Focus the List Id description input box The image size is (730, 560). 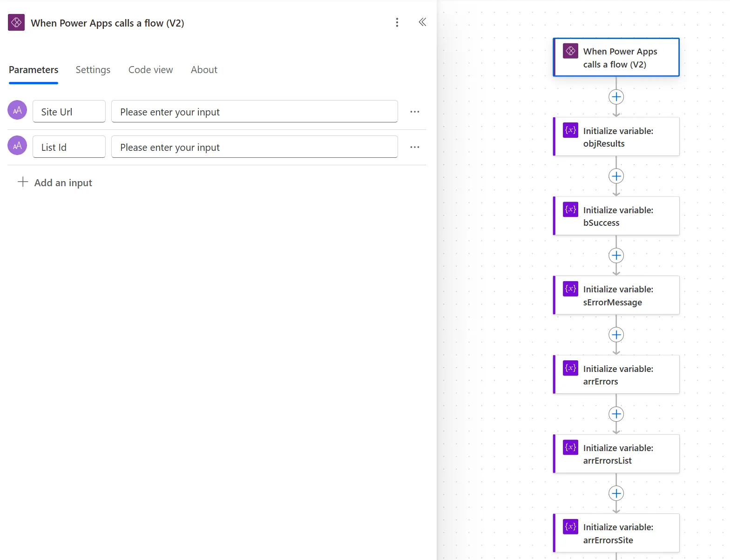point(255,147)
